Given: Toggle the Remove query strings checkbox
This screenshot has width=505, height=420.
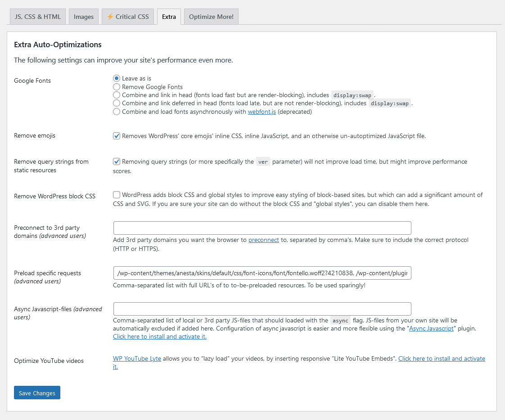Looking at the screenshot, I should point(117,161).
